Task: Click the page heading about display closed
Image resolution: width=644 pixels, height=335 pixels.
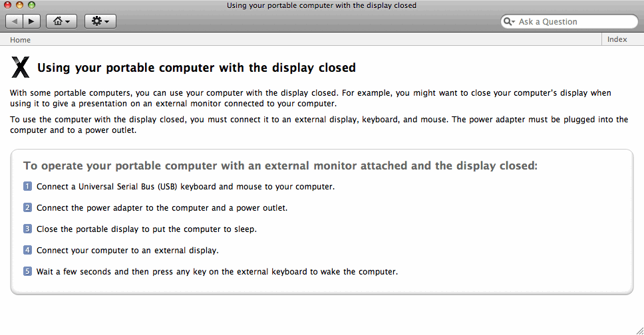Action: [x=196, y=68]
